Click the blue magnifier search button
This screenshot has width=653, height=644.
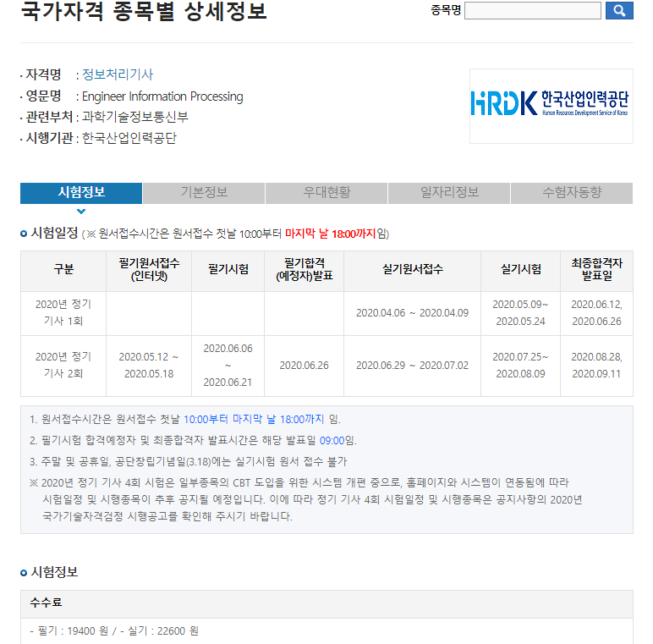click(x=619, y=10)
